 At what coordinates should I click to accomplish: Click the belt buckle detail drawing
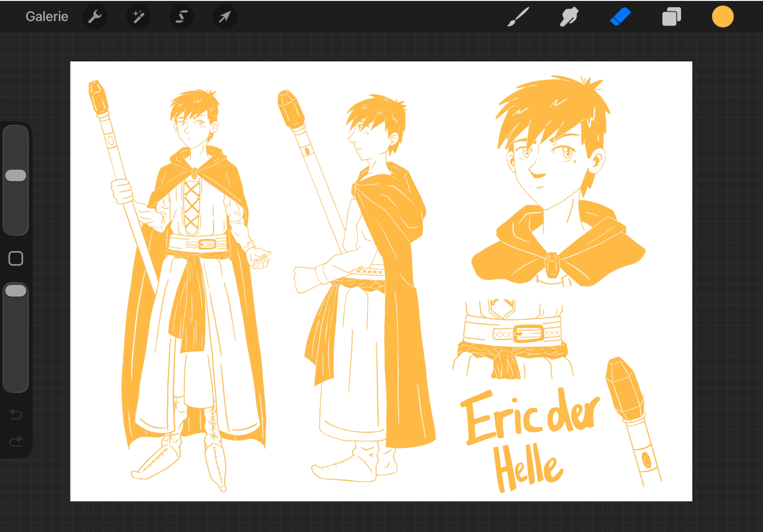click(528, 333)
